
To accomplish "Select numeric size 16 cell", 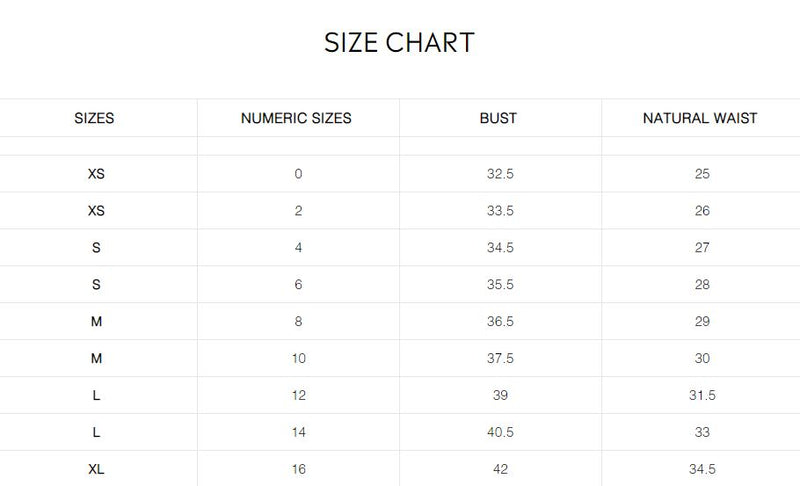I will [299, 469].
